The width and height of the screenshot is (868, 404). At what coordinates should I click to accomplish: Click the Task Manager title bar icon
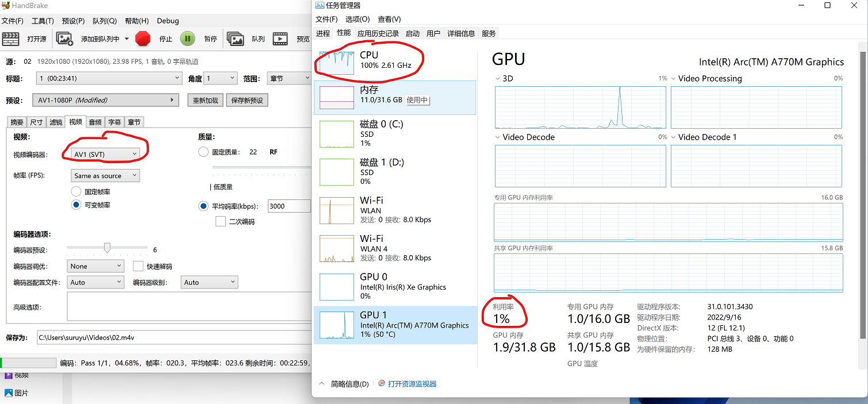pos(320,5)
